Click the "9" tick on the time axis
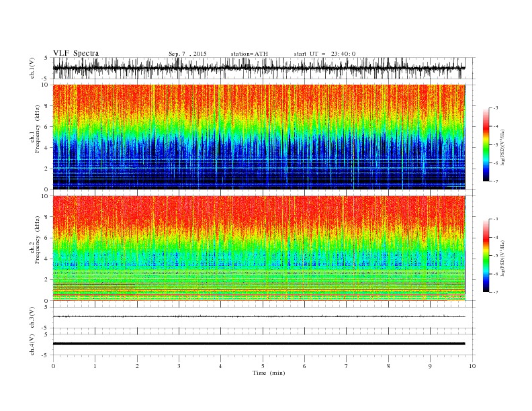 coord(430,366)
